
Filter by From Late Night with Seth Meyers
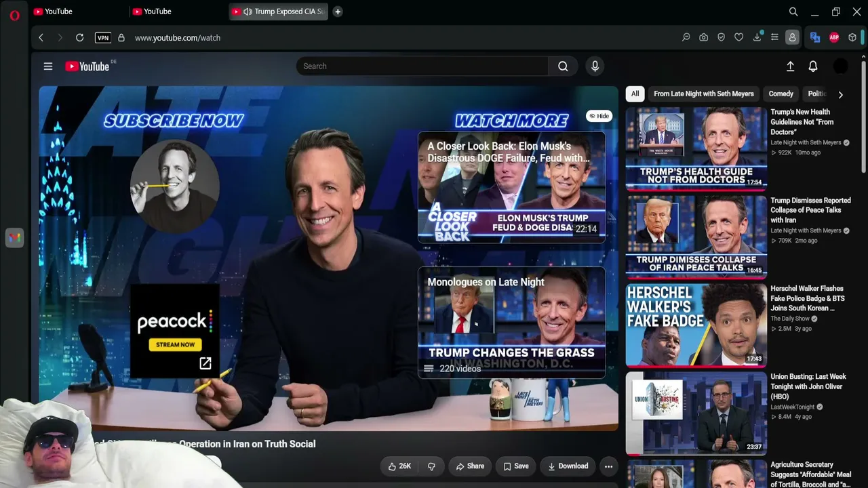tap(704, 94)
